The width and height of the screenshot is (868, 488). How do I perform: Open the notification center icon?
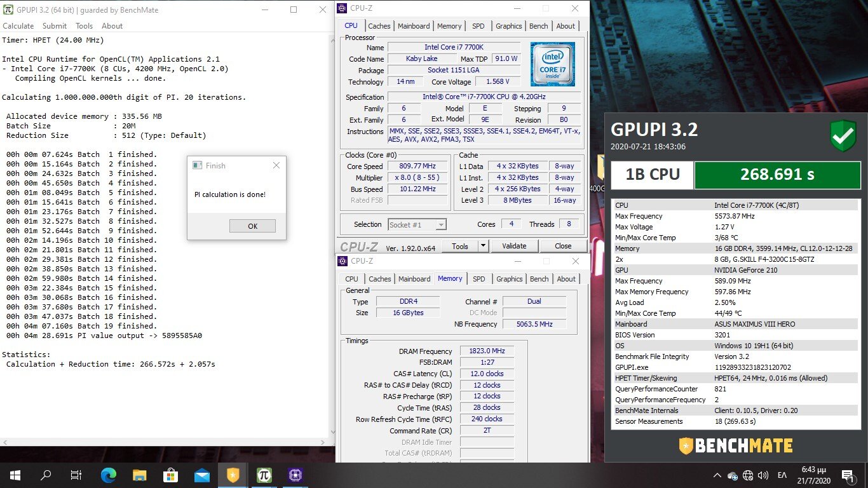(847, 475)
